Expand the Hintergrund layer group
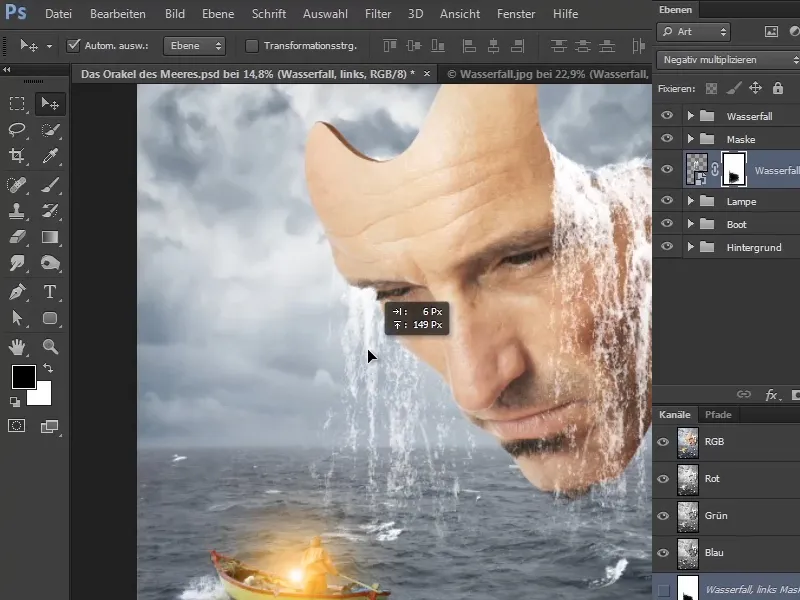The width and height of the screenshot is (800, 600). pos(690,247)
